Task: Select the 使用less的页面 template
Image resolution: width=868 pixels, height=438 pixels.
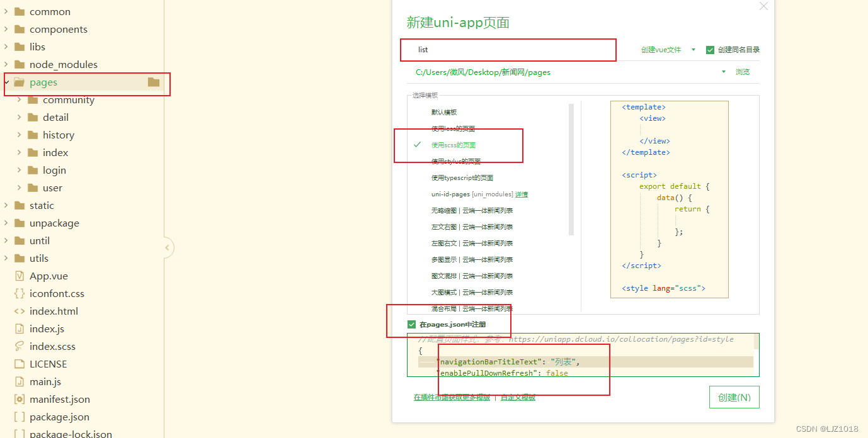Action: [x=453, y=128]
